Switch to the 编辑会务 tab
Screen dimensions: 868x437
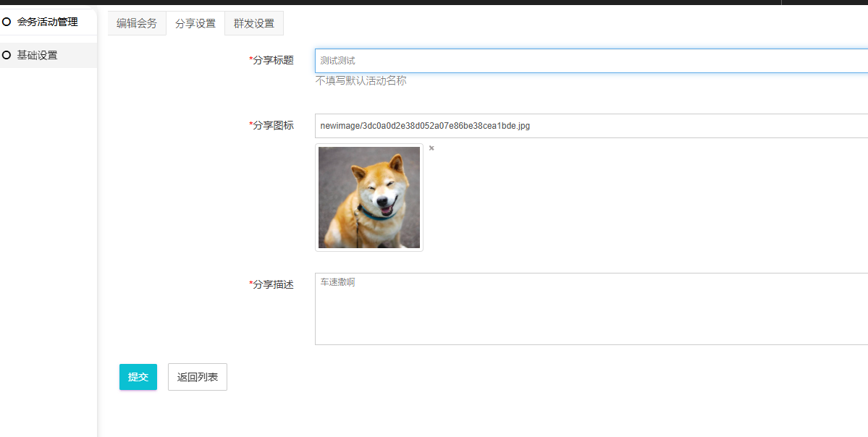click(137, 23)
